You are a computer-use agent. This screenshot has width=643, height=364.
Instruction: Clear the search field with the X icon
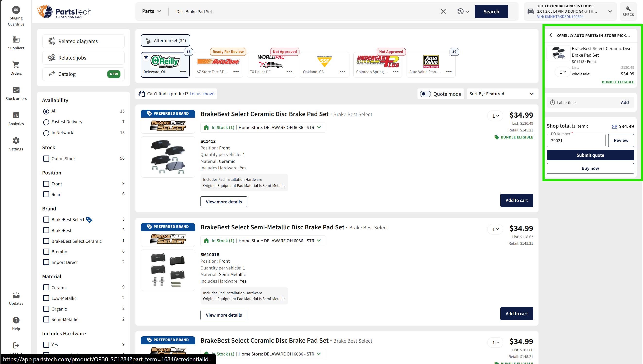[443, 11]
